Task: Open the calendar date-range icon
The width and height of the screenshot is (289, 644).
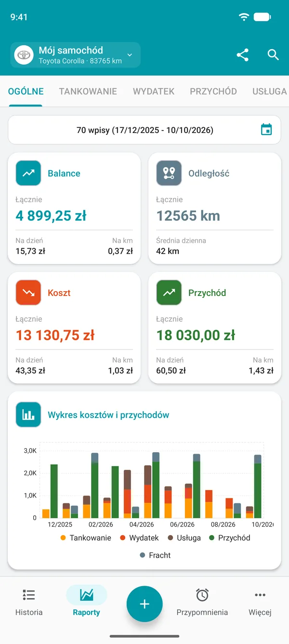Action: point(266,130)
